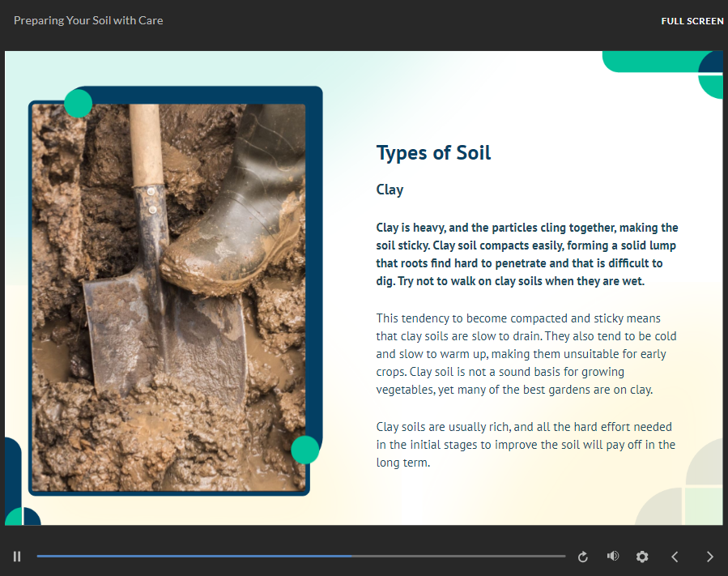
Task: Click the paragraph starting 'Clay soils are usually rich'
Action: [526, 445]
